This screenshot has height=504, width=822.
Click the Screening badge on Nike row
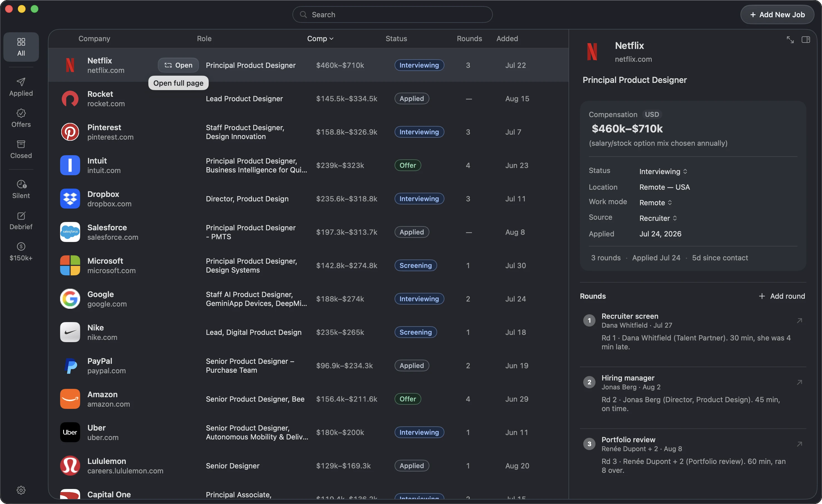coord(416,332)
